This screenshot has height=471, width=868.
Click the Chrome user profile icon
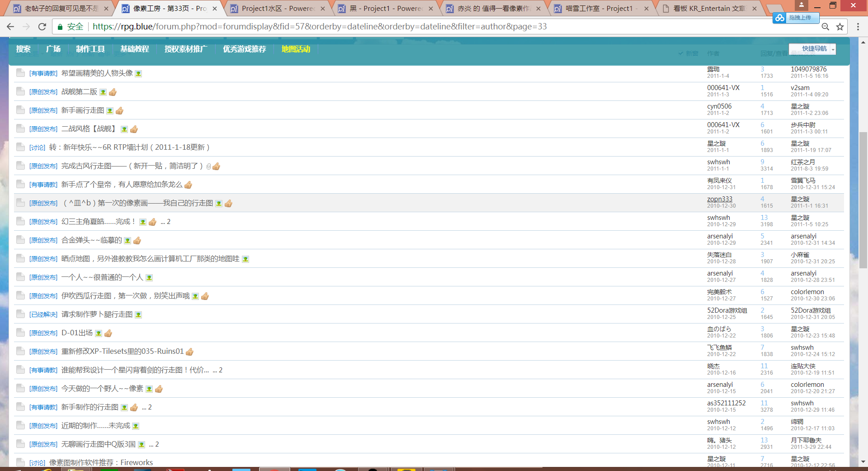pos(801,5)
